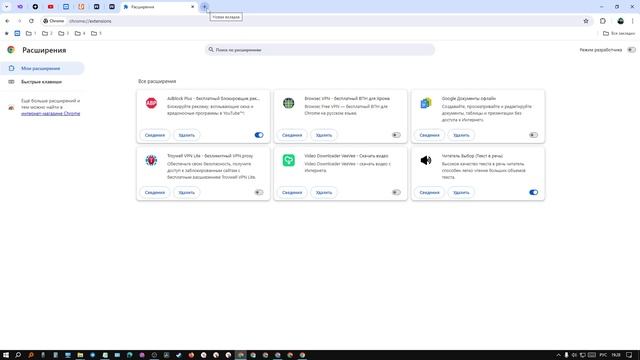Enable Google Документы офлайн toggle
The width and height of the screenshot is (640, 360).
click(533, 135)
